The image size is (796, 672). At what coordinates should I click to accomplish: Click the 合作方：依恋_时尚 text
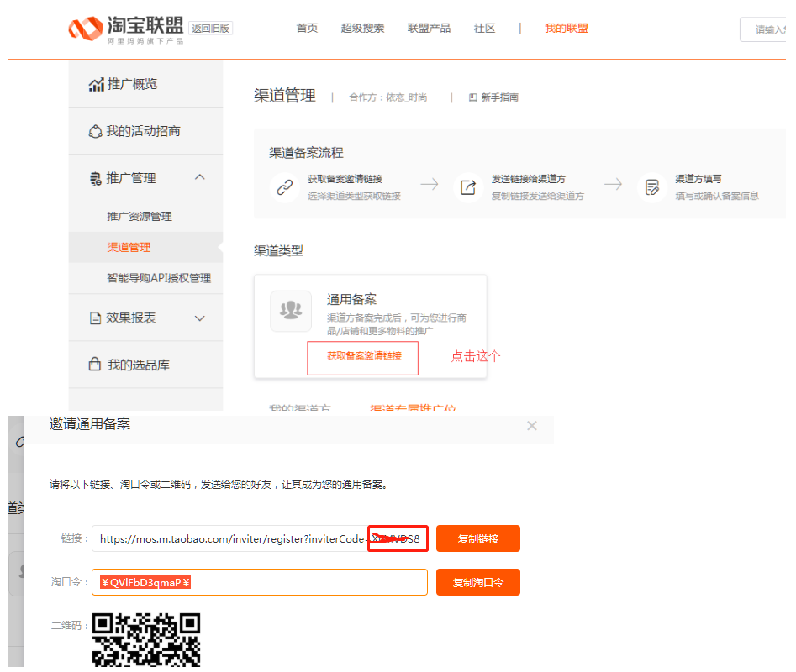click(387, 97)
